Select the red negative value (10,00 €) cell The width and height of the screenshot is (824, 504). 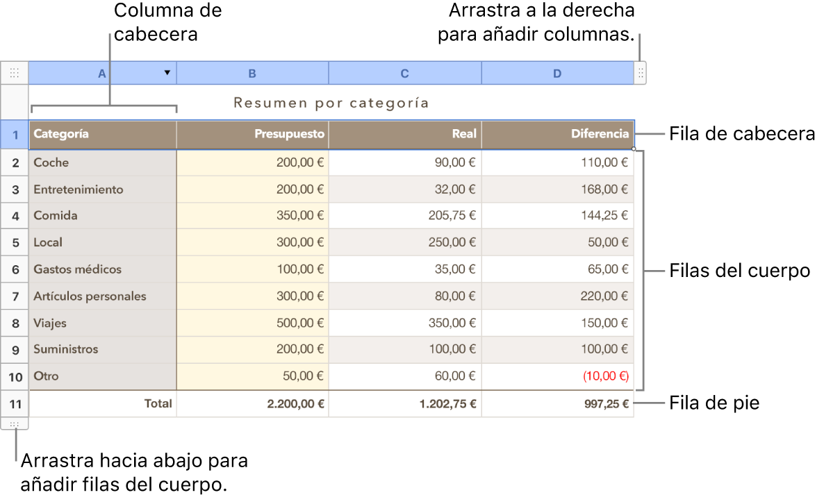pyautogui.click(x=557, y=376)
